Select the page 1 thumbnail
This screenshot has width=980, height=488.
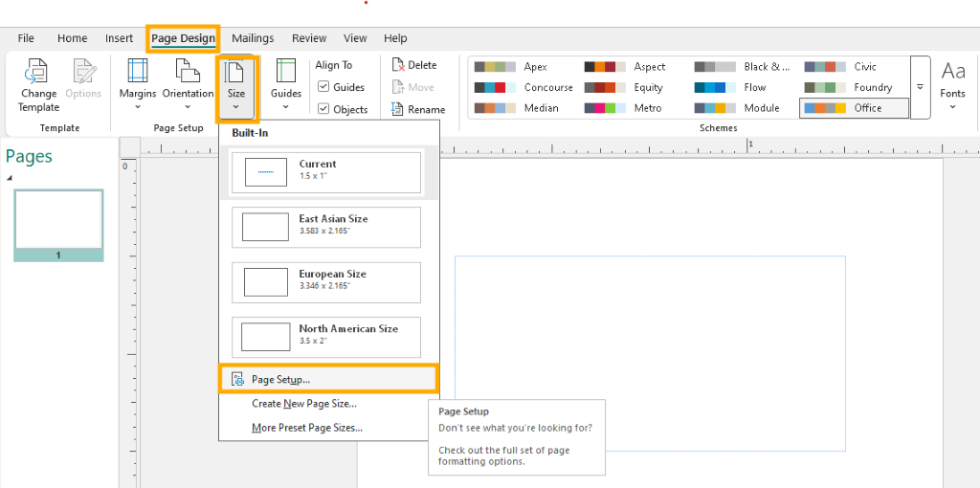pos(58,225)
